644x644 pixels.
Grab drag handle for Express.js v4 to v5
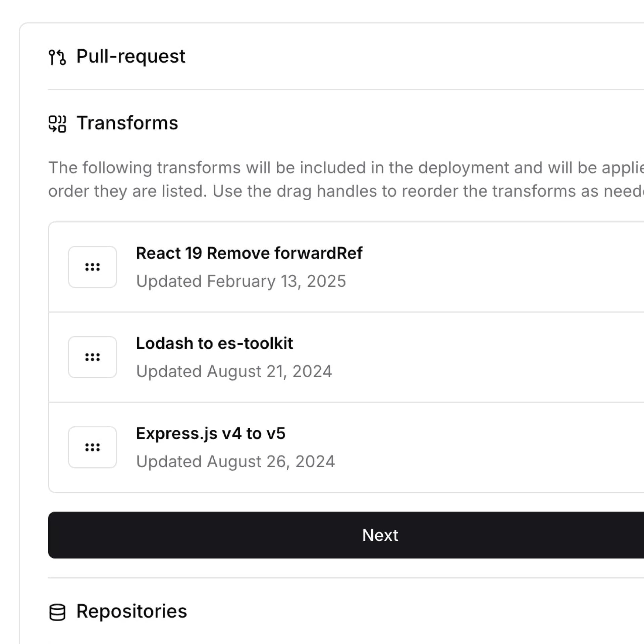[93, 447]
